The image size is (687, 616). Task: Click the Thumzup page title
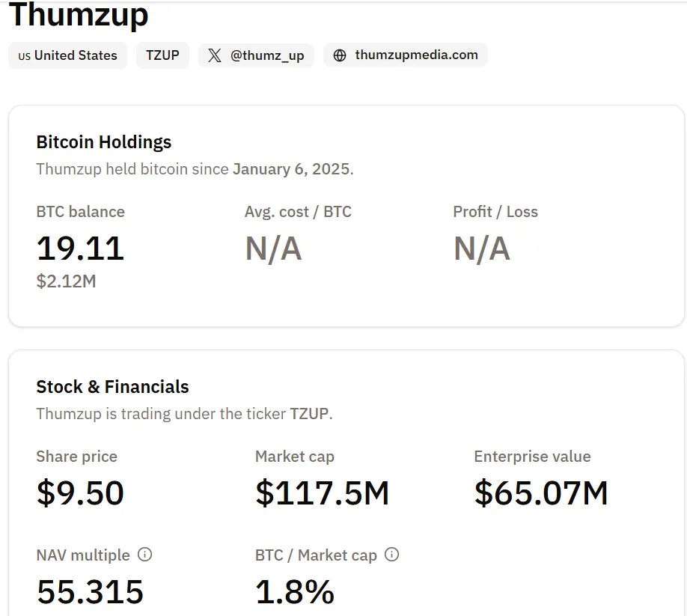pos(79,15)
